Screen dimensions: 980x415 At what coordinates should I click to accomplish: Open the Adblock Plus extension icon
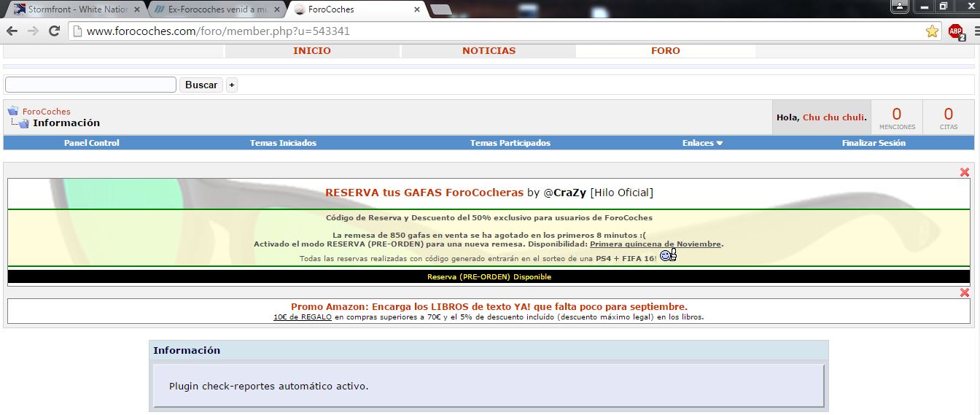point(956,31)
